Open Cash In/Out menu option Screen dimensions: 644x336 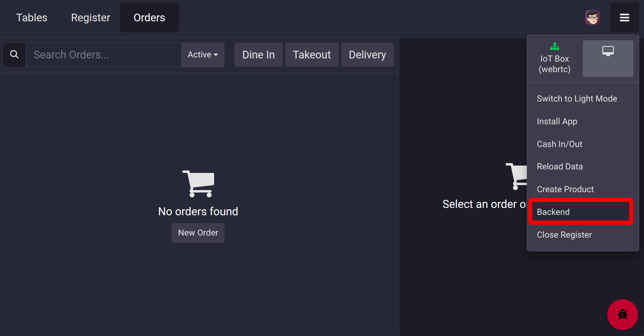[x=559, y=144]
